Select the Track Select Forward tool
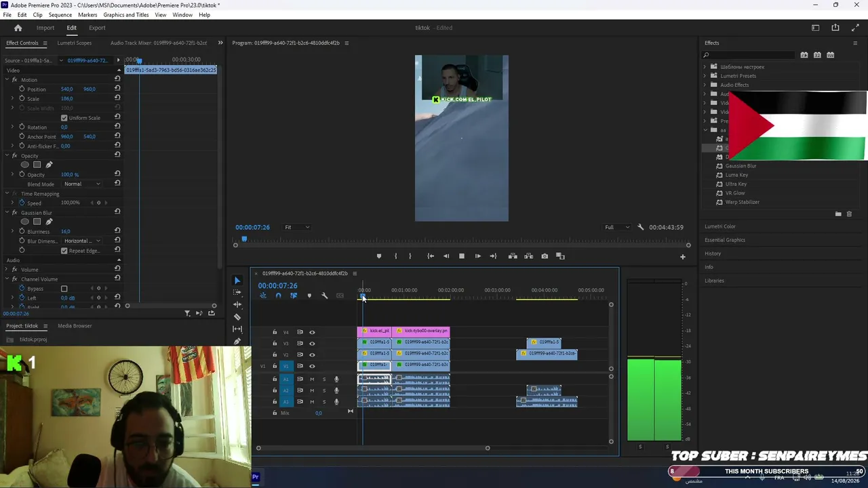This screenshot has height=488, width=868. pos(237,293)
